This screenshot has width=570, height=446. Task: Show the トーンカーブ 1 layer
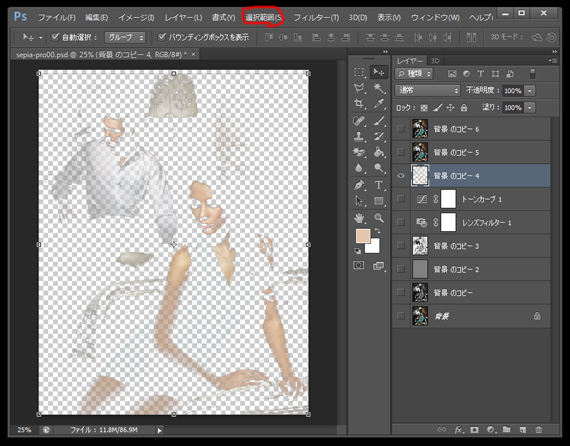(401, 199)
